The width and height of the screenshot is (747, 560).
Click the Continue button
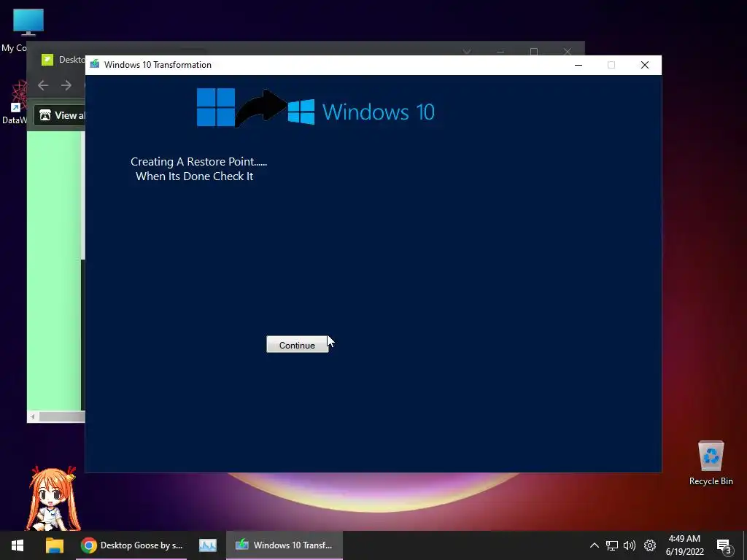(298, 345)
